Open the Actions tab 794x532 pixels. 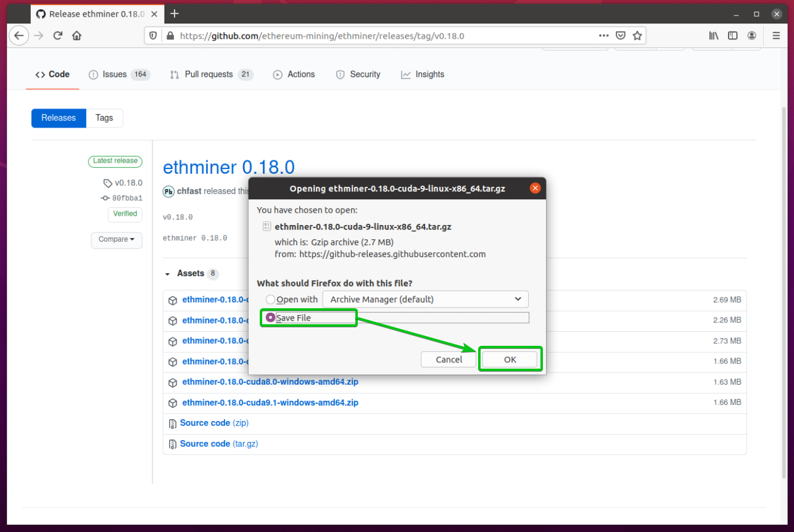[x=294, y=75]
